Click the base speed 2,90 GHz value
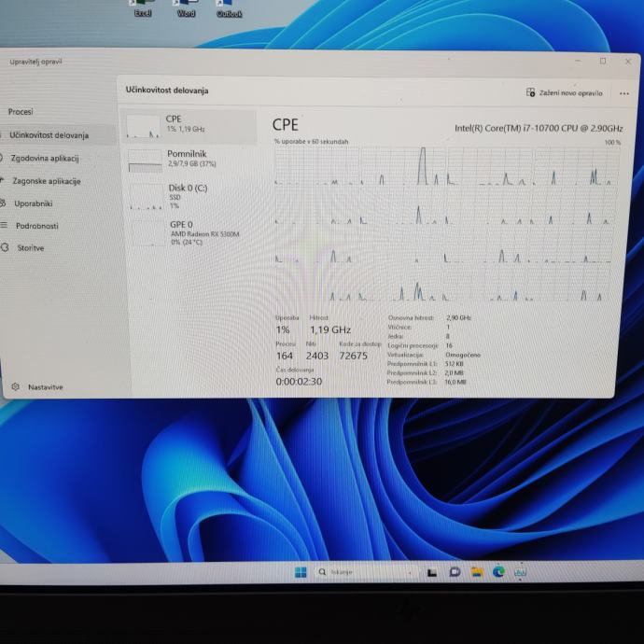Viewport: 644px width, 644px height. click(458, 318)
